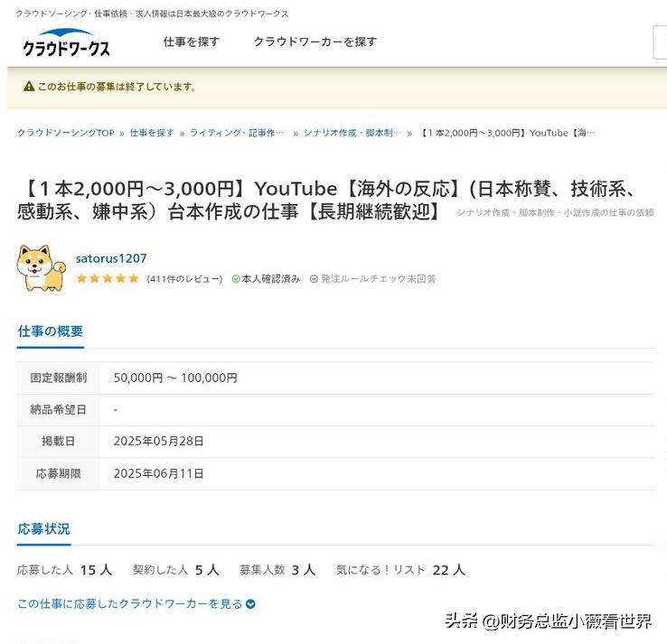667x644 pixels.
Task: Open the shiba dog avatar of satorus1207
Action: pos(42,267)
